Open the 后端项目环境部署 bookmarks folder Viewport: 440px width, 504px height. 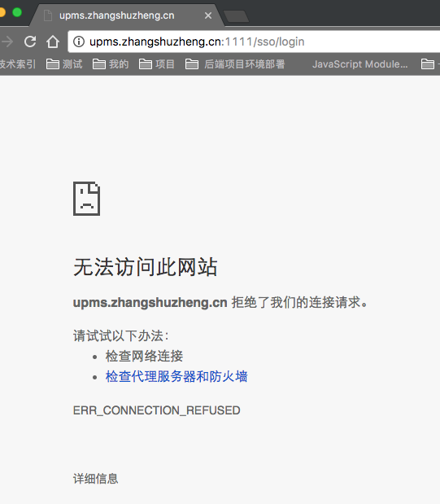click(x=235, y=64)
